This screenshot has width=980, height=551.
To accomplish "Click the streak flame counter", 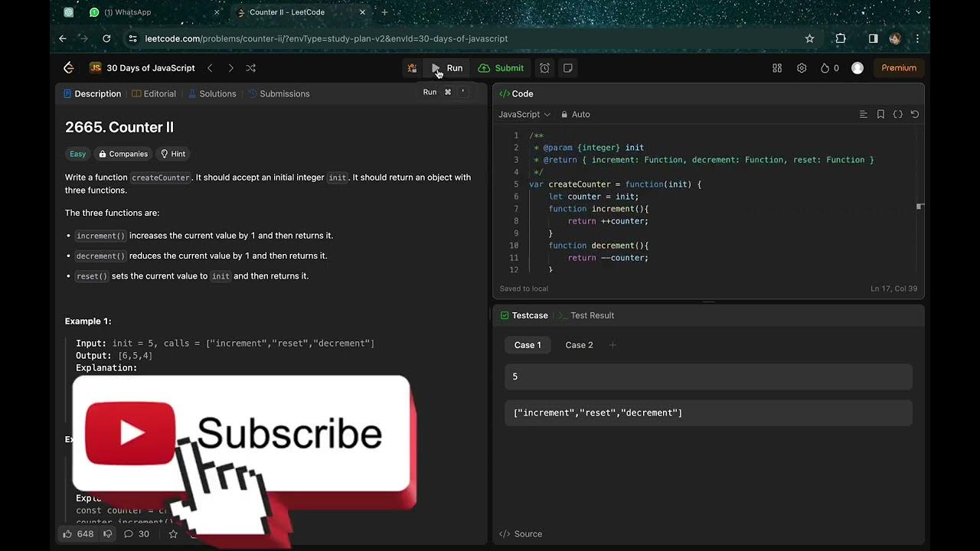I will tap(830, 68).
